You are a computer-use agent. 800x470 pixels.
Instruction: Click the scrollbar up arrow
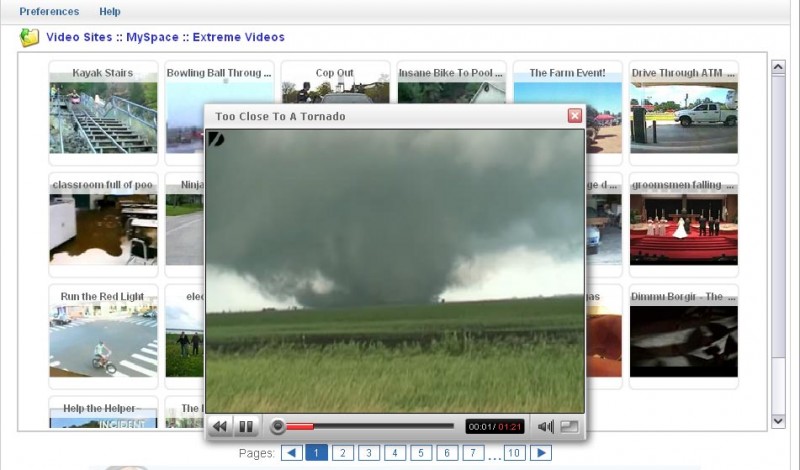click(x=778, y=67)
